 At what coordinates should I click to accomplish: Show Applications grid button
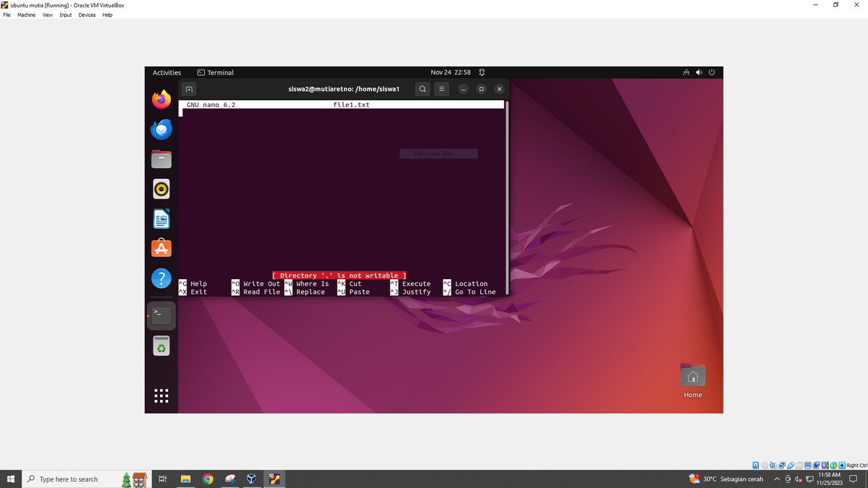[x=161, y=396]
